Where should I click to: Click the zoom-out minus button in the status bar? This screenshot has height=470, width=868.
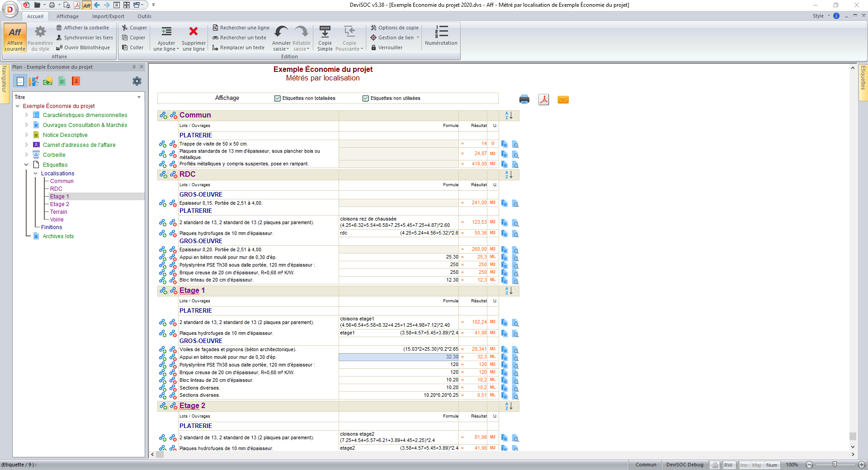809,465
